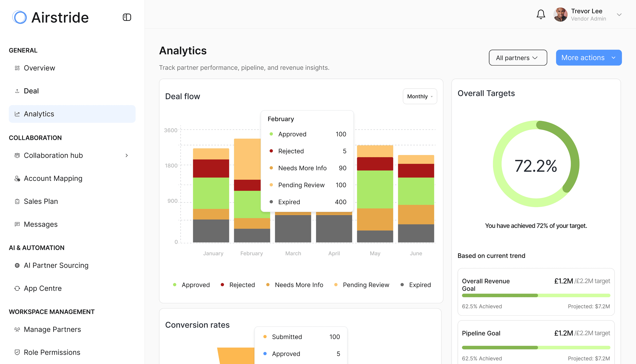The width and height of the screenshot is (636, 364).
Task: Click the Overview grid icon
Action: (x=17, y=68)
